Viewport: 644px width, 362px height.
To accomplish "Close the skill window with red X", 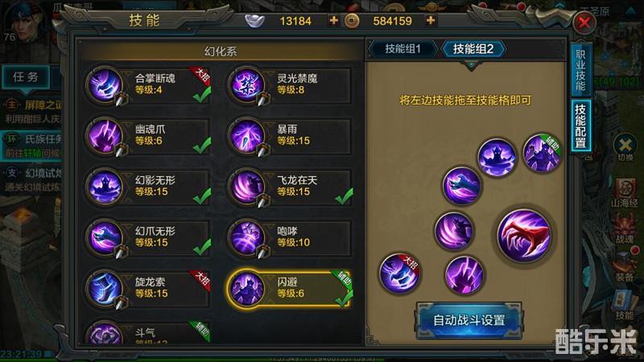I will click(584, 23).
